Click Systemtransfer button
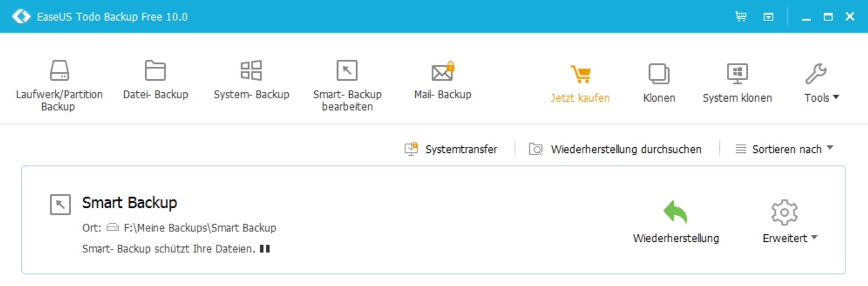 point(451,149)
